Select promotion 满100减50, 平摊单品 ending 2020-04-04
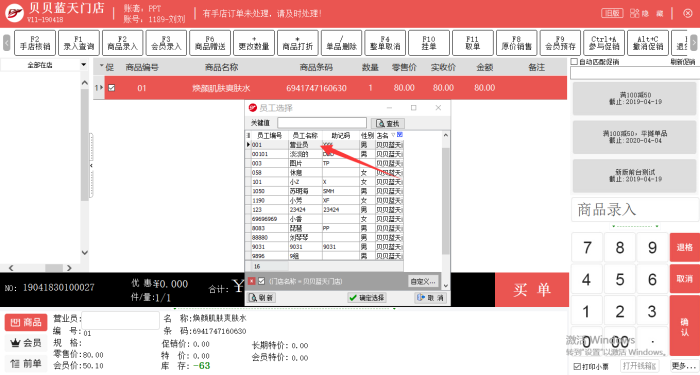This screenshot has width=700, height=375. point(634,137)
